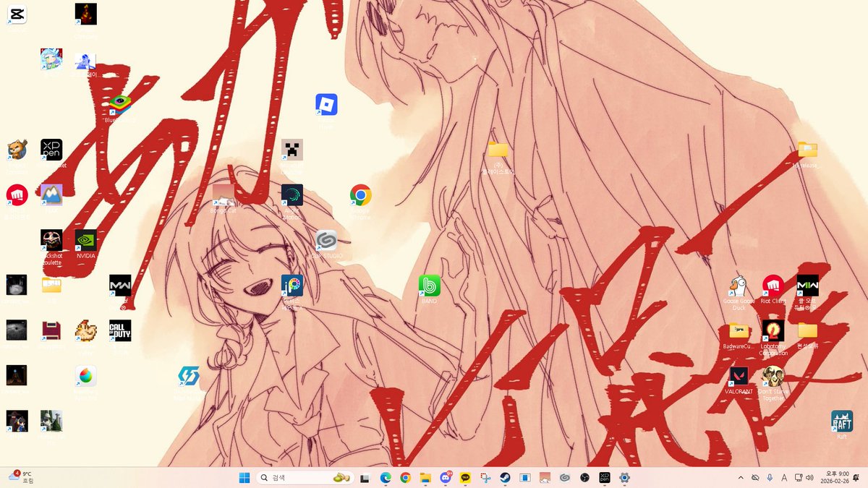Open the yellow folder in desktop center
The width and height of the screenshot is (868, 488).
tap(498, 150)
